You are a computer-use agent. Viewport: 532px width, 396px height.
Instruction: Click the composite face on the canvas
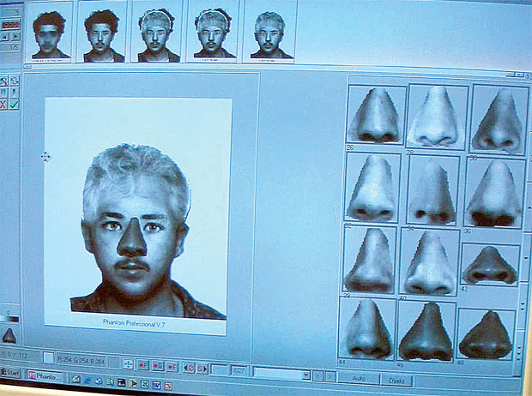[136, 231]
